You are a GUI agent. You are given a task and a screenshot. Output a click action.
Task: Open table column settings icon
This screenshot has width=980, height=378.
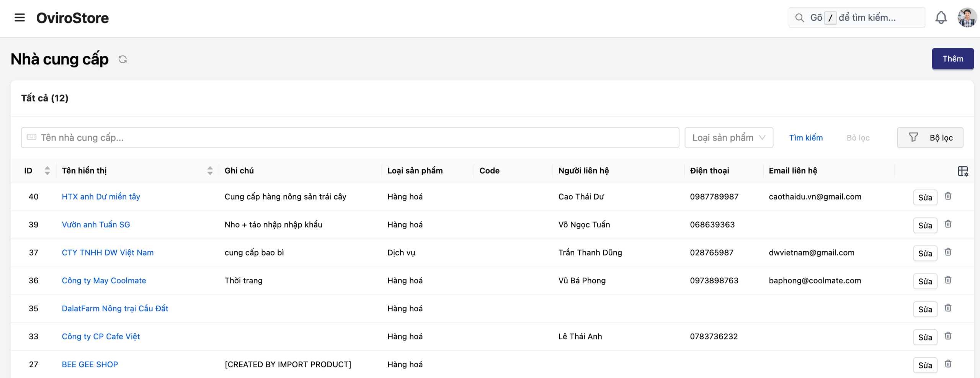pyautogui.click(x=963, y=171)
